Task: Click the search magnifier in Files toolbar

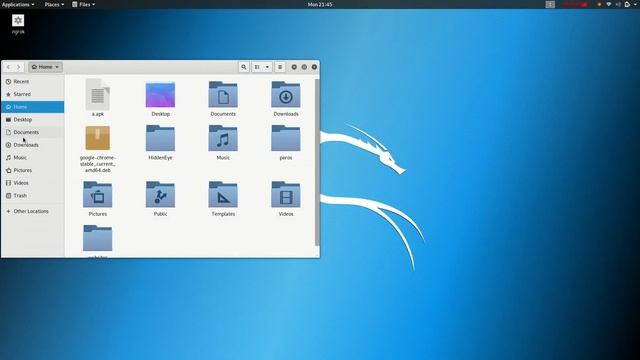Action: coord(244,67)
